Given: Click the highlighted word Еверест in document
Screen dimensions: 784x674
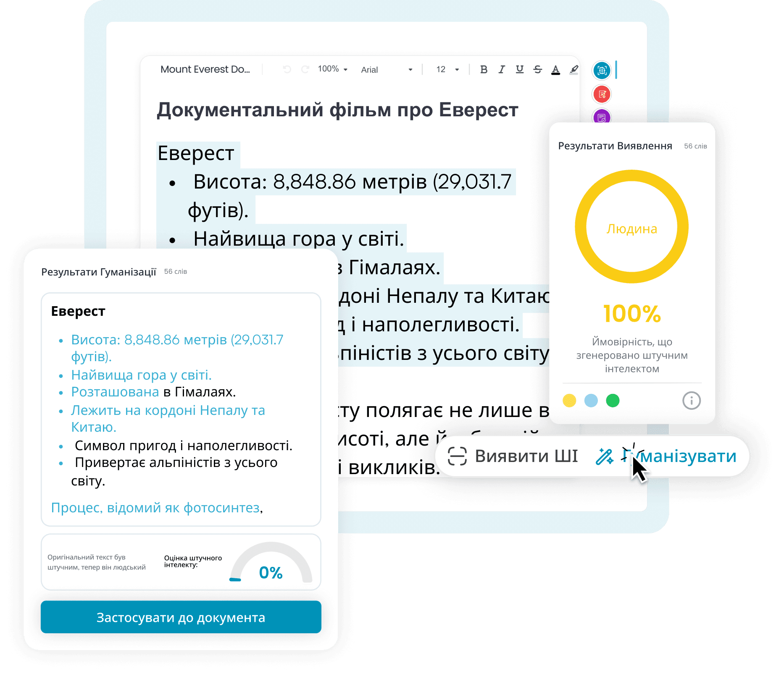Looking at the screenshot, I should [x=196, y=153].
